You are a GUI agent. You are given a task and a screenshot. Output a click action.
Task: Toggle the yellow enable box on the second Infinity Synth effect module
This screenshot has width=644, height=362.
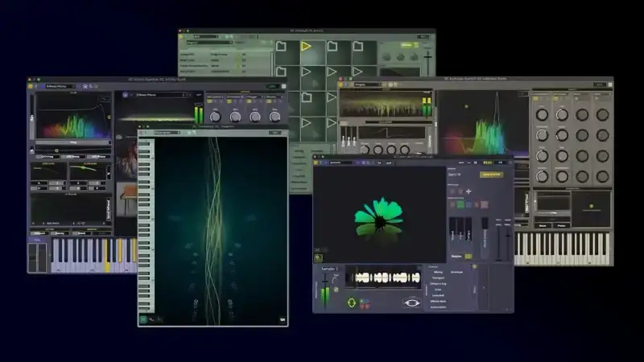229,101
